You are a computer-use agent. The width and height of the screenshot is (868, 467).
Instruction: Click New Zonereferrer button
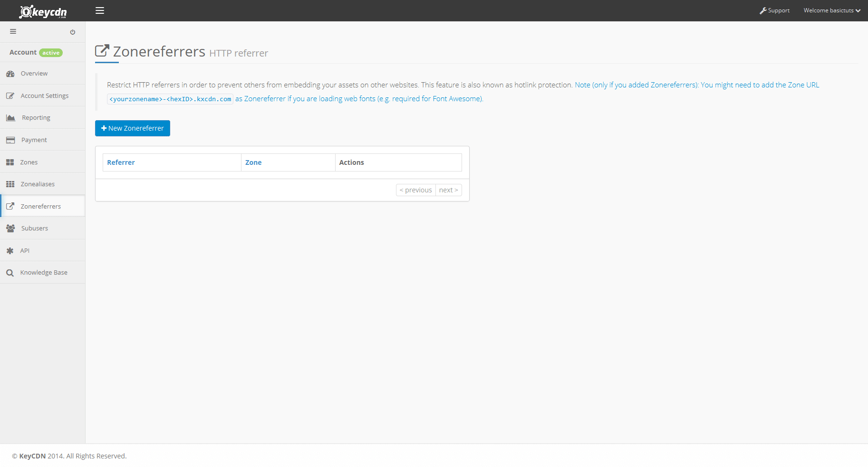click(x=133, y=128)
